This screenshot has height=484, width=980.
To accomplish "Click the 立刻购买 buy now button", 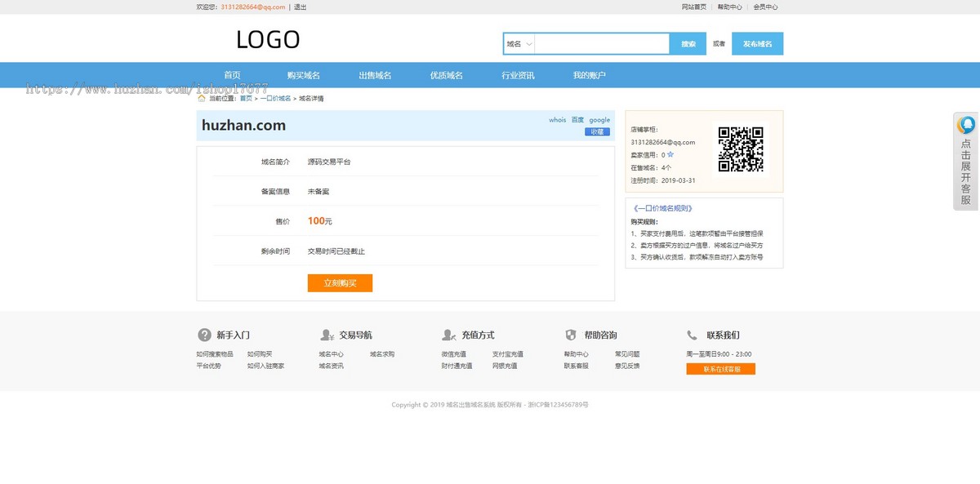I will [x=340, y=283].
